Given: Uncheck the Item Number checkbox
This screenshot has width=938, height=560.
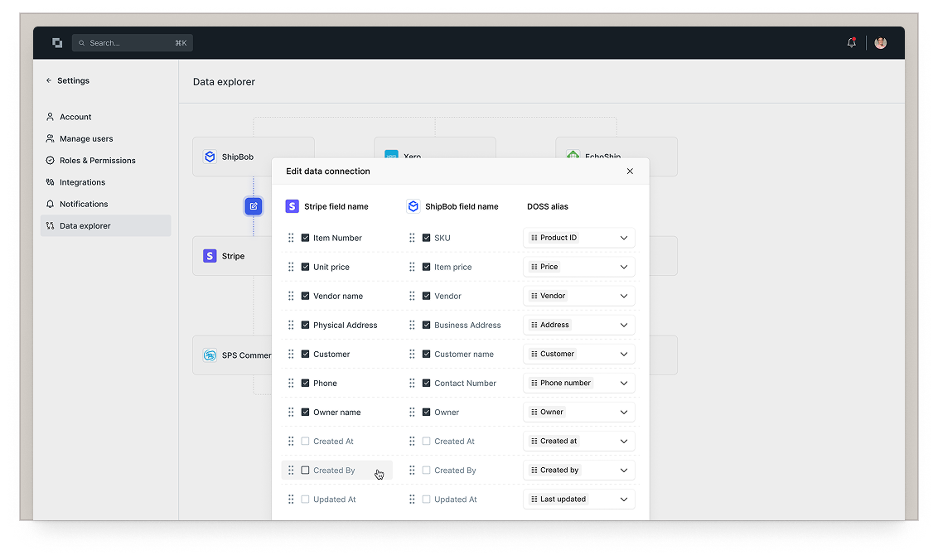Looking at the screenshot, I should point(305,238).
